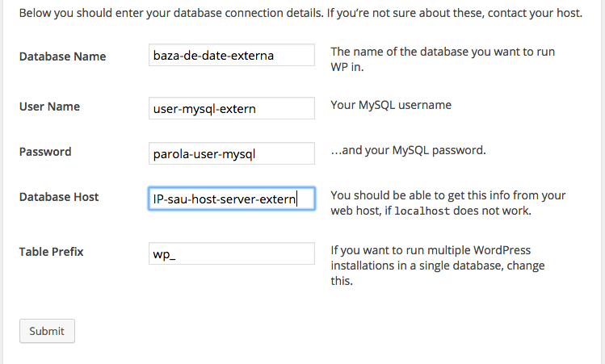The width and height of the screenshot is (605, 364).
Task: Click the '...and your MySQL password.' hint
Action: tap(408, 150)
